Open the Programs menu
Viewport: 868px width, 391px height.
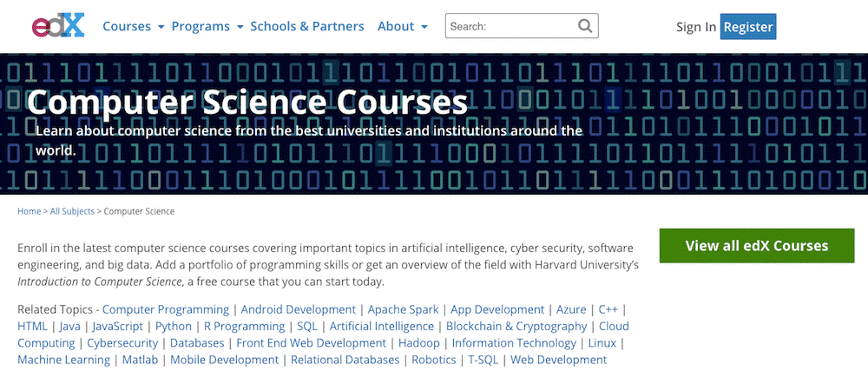(x=201, y=26)
